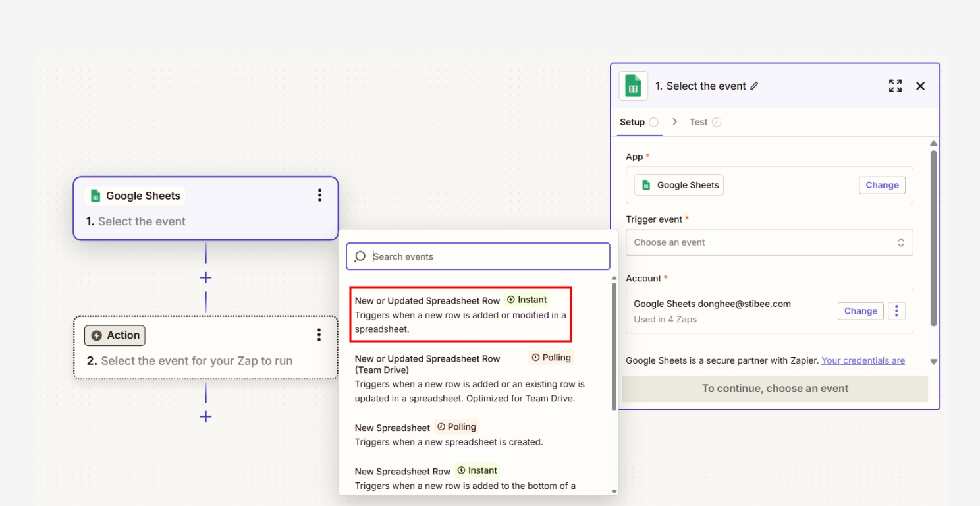
Task: Click the Instant badge on New Spreadsheet Row
Action: pyautogui.click(x=477, y=470)
